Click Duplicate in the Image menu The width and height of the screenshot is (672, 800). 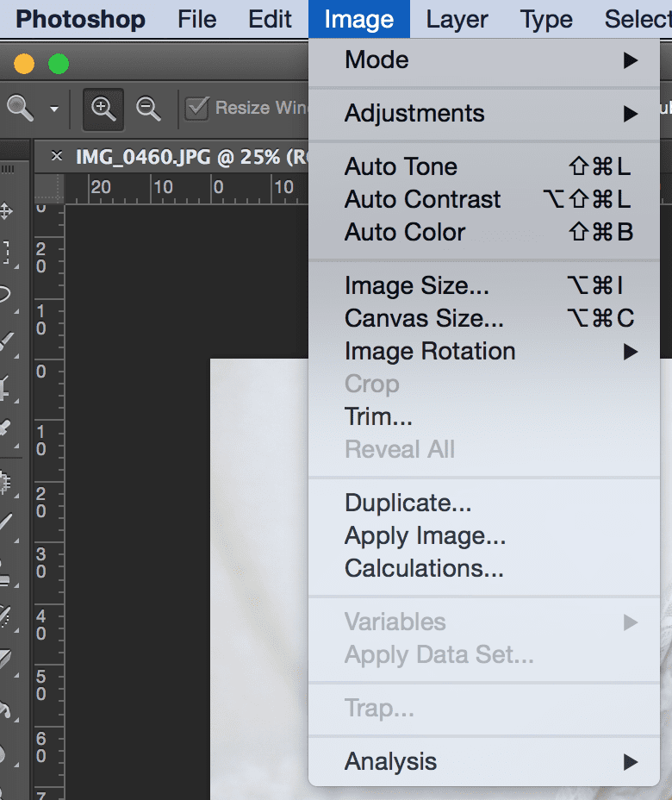pyautogui.click(x=484, y=503)
